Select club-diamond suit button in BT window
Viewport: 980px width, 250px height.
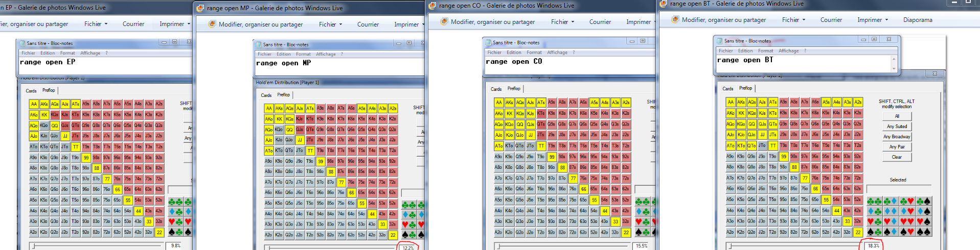pos(891,201)
